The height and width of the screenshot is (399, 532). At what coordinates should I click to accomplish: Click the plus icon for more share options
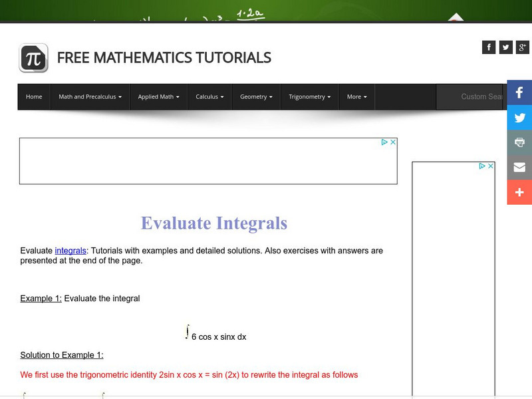[x=519, y=192]
